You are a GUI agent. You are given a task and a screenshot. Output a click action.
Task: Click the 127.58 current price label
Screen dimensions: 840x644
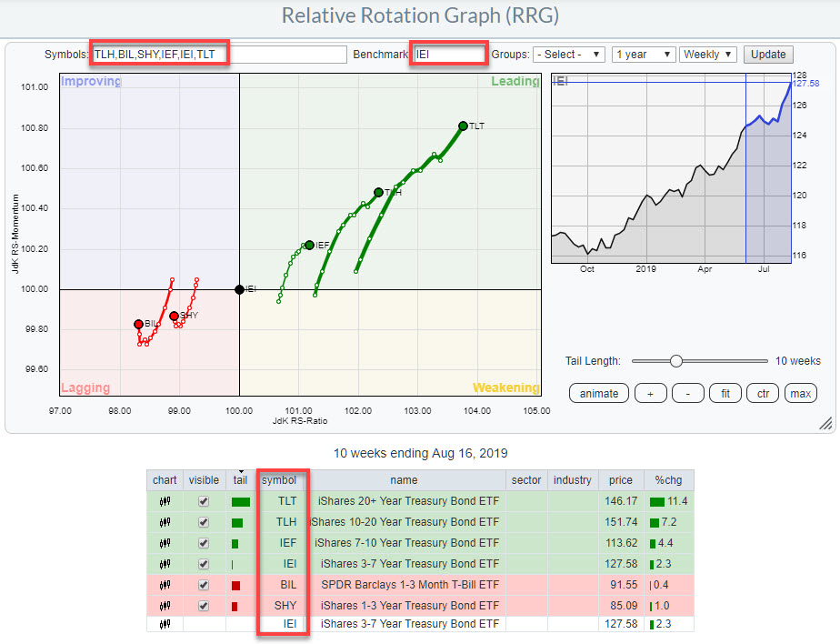pos(805,84)
